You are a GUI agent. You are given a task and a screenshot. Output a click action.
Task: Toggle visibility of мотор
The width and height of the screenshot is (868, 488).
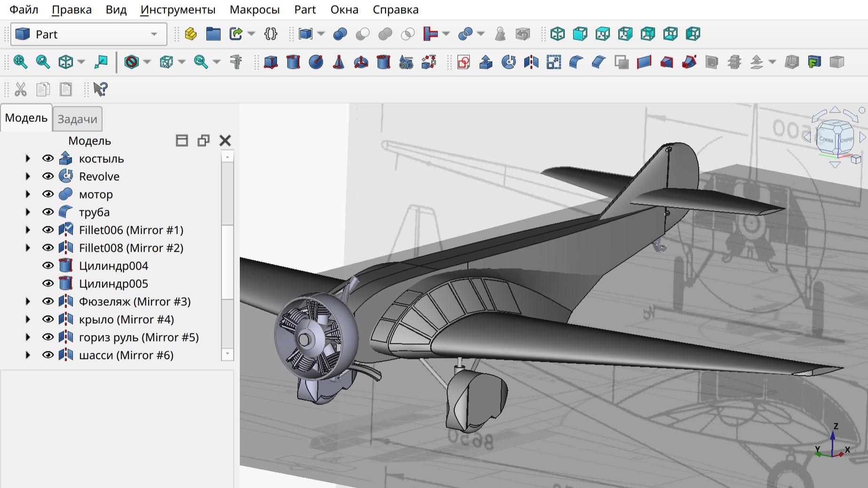click(x=48, y=194)
